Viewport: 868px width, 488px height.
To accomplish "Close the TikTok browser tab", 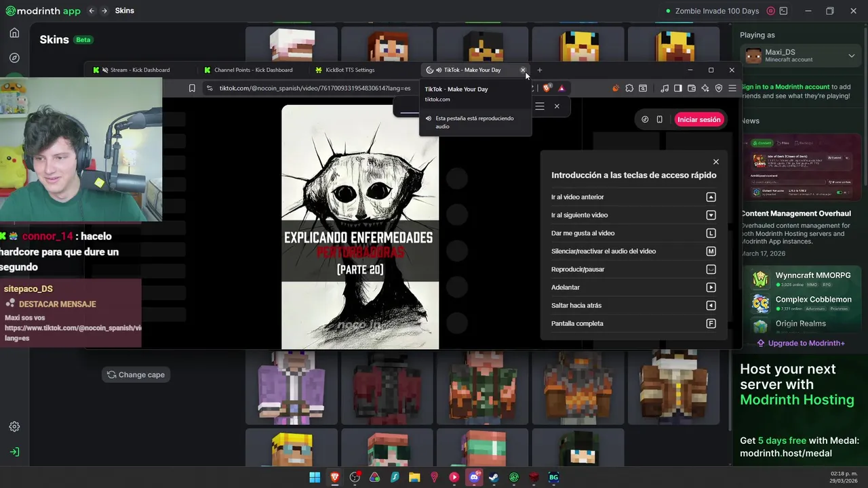I will (x=523, y=70).
